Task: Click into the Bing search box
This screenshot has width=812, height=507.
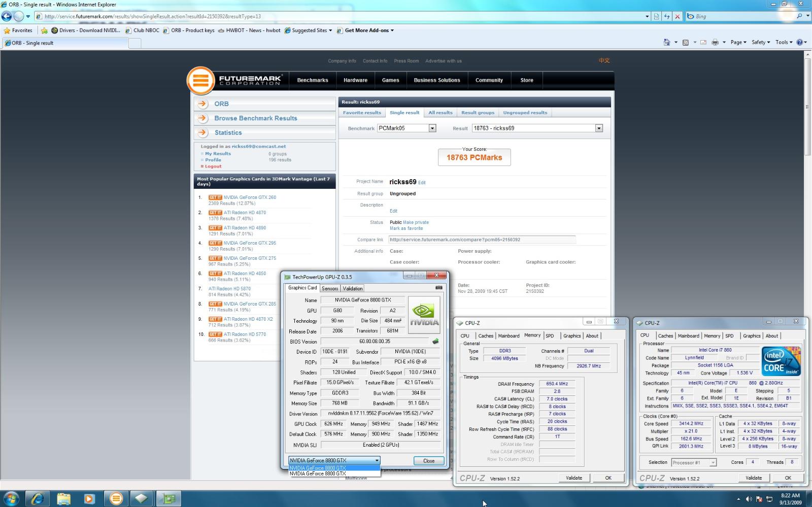Action: [743, 16]
